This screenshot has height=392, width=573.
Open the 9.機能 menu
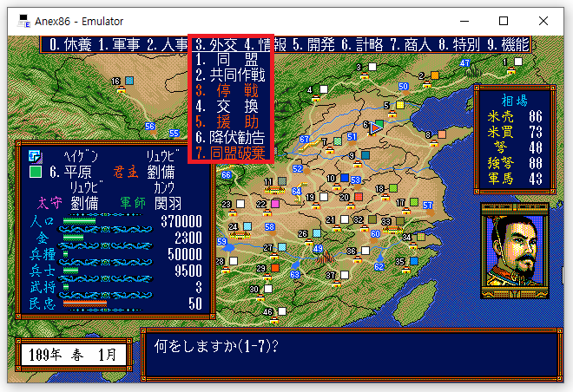point(508,45)
